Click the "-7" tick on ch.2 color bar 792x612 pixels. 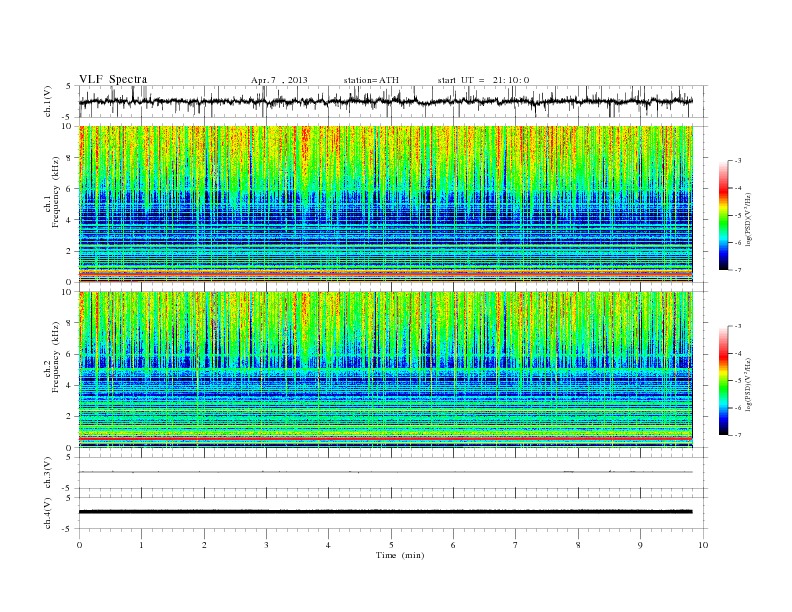click(x=737, y=435)
